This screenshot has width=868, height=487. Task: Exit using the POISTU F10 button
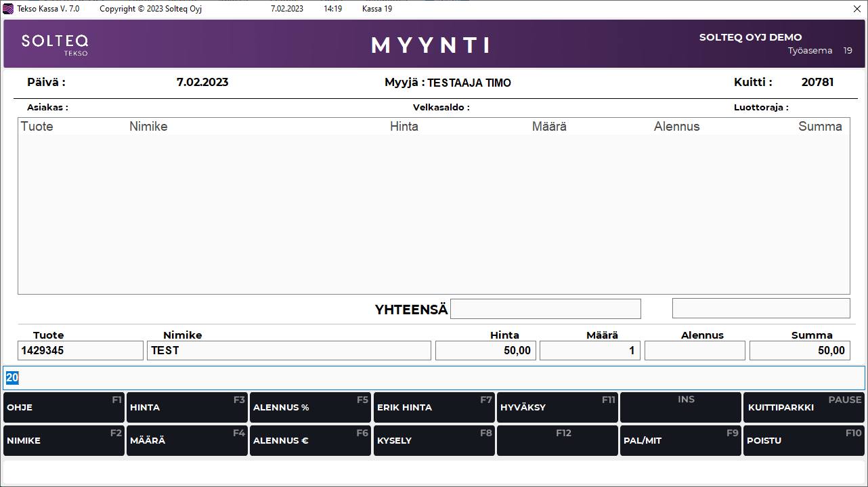click(x=804, y=440)
